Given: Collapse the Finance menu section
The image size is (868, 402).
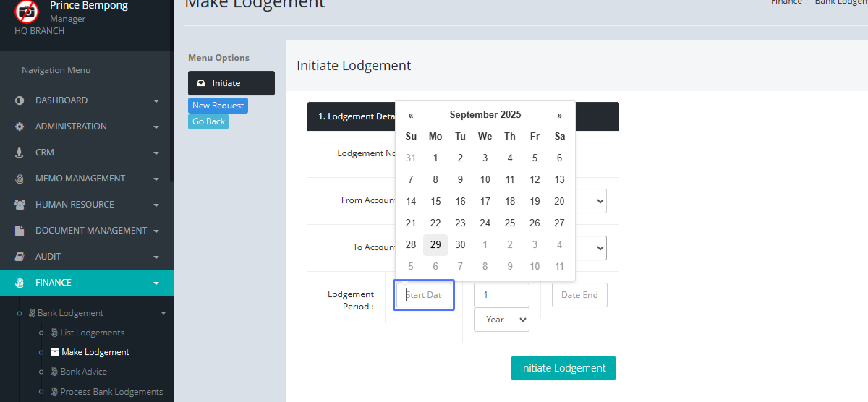Looking at the screenshot, I should (x=156, y=283).
